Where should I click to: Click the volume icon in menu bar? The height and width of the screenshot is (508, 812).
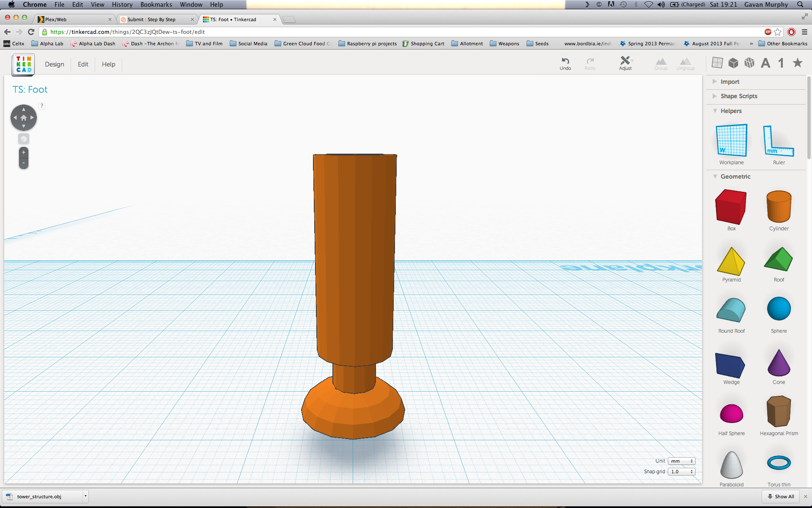click(x=661, y=5)
